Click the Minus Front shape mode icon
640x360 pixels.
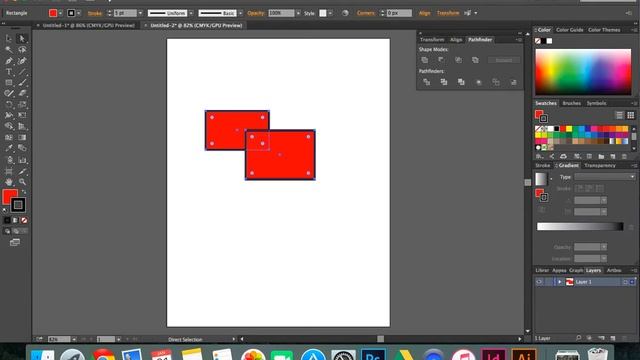pyautogui.click(x=441, y=60)
